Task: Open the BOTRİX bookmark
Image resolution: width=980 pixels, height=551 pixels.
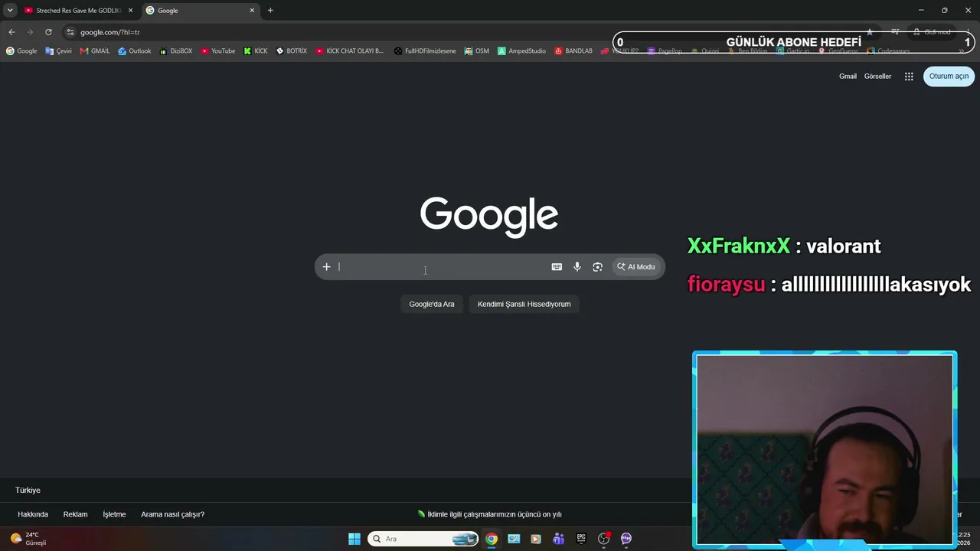Action: point(292,51)
